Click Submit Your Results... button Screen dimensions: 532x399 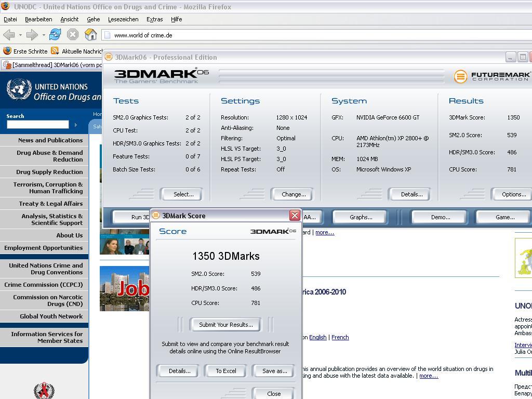pyautogui.click(x=225, y=324)
